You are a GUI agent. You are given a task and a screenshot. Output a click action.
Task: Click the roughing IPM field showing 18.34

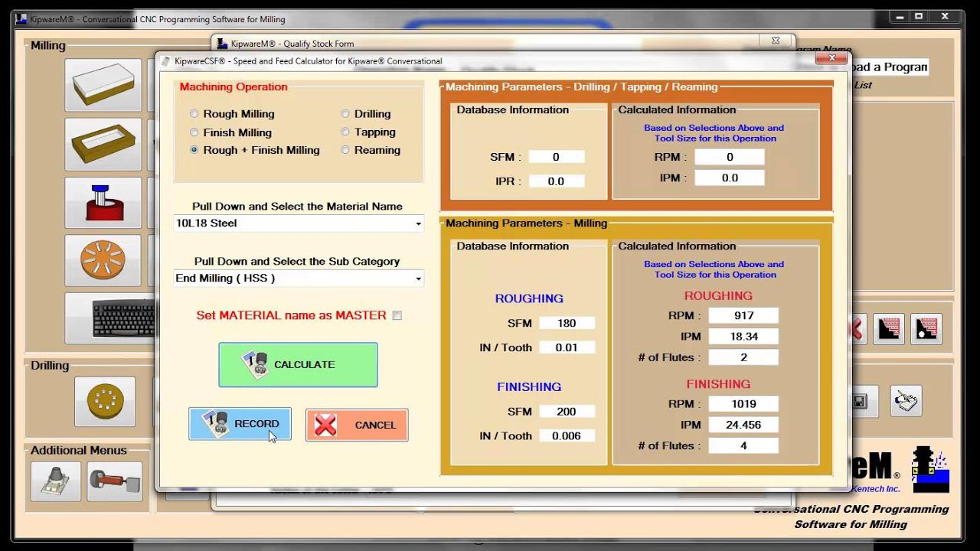[x=743, y=337]
